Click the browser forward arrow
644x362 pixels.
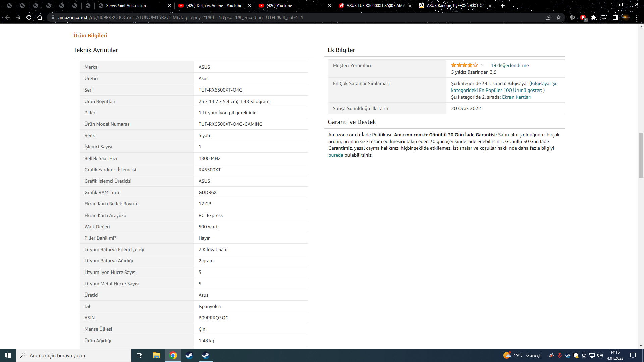coord(18,17)
